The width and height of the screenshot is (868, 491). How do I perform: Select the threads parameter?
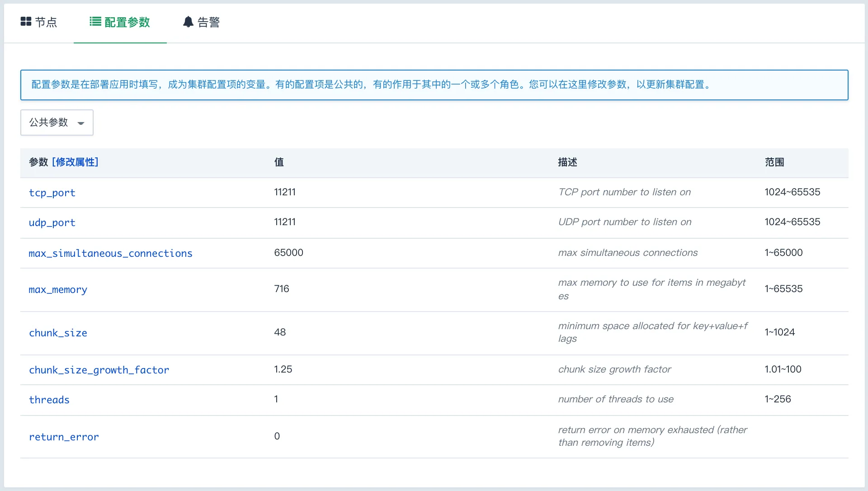pyautogui.click(x=49, y=400)
